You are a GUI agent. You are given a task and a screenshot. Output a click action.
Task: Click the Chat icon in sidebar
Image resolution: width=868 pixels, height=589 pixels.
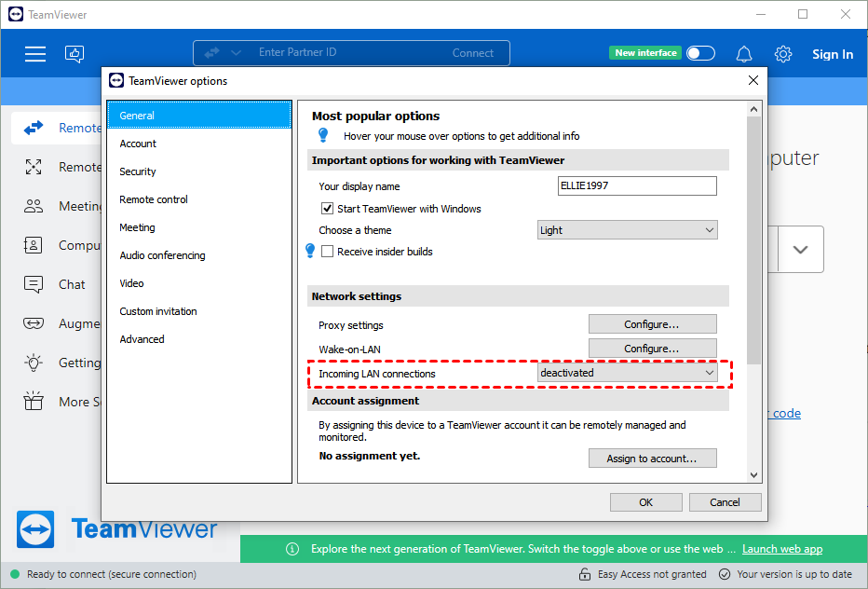[x=34, y=284]
